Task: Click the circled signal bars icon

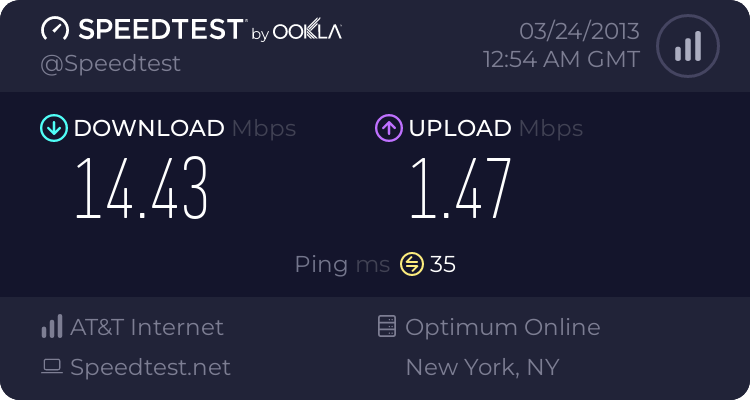Action: 688,46
